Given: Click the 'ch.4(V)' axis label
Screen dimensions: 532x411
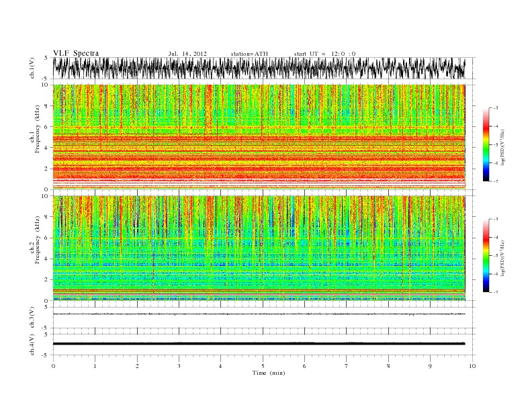Looking at the screenshot, I should pyautogui.click(x=32, y=345).
